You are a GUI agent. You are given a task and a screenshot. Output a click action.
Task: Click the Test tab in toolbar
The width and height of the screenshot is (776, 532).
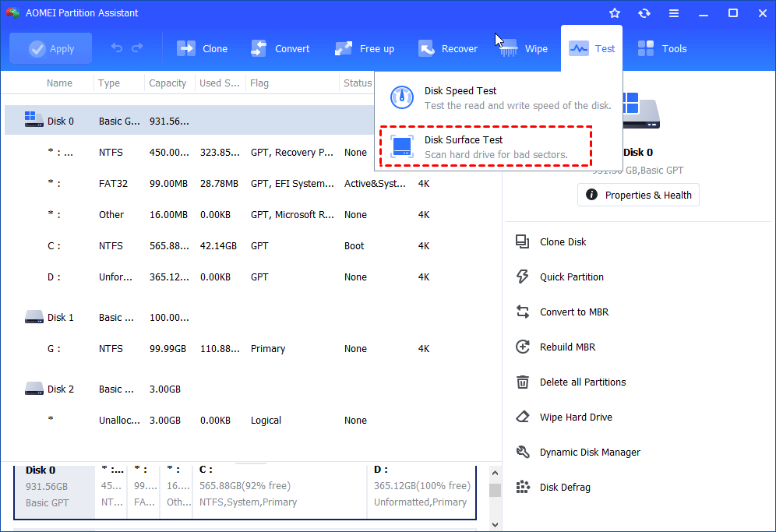coord(591,48)
